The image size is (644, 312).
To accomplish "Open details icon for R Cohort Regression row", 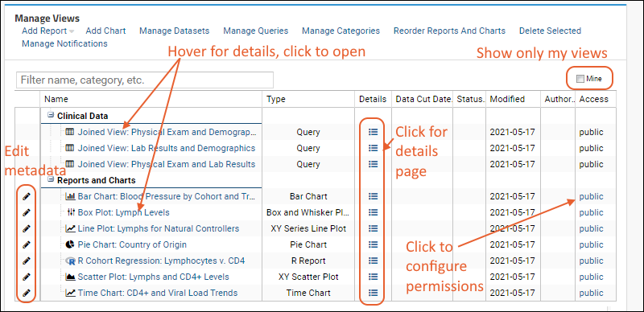I will tap(373, 261).
